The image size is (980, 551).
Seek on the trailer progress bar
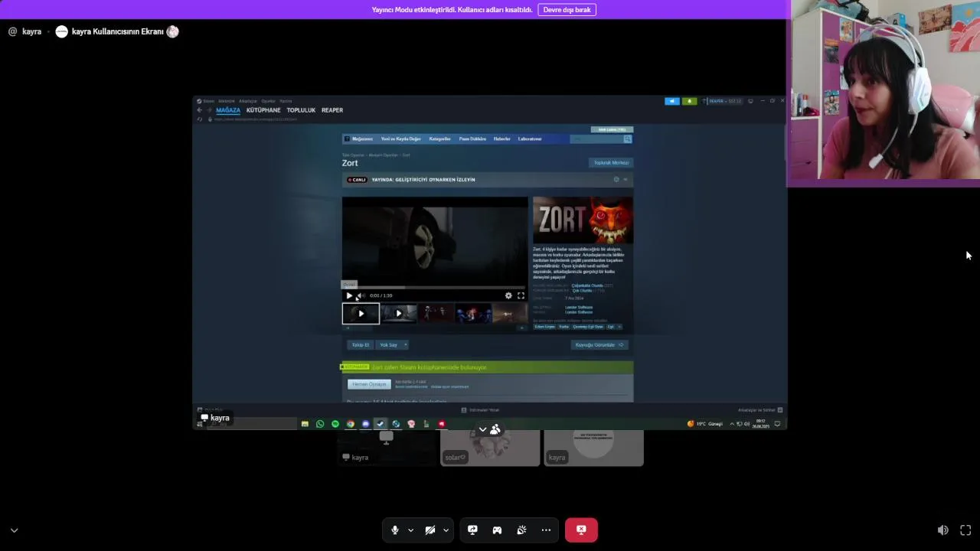point(435,288)
